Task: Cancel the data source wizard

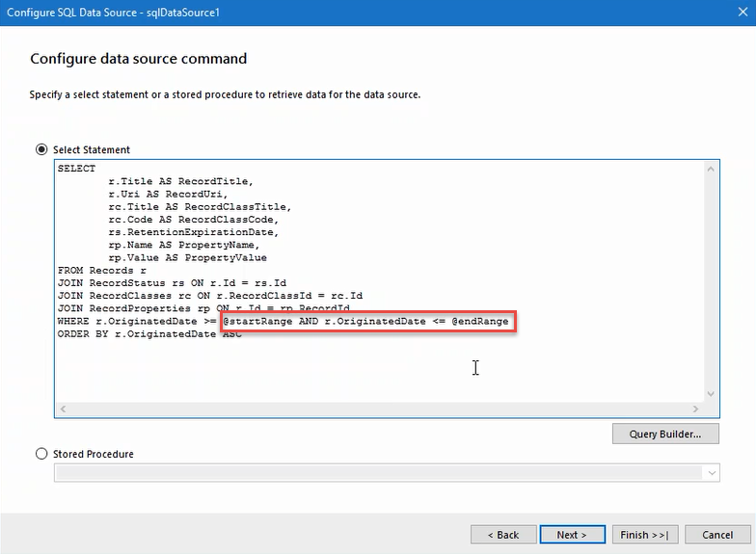Action: pos(717,535)
